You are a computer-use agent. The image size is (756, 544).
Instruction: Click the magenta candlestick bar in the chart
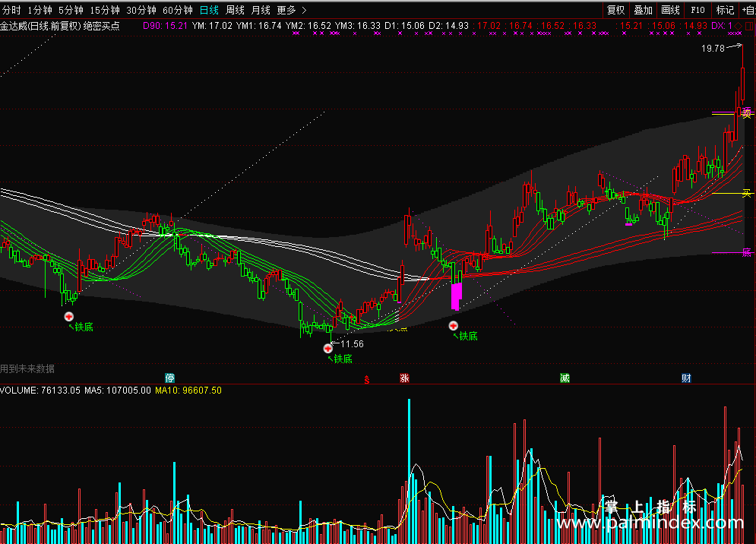pos(456,296)
